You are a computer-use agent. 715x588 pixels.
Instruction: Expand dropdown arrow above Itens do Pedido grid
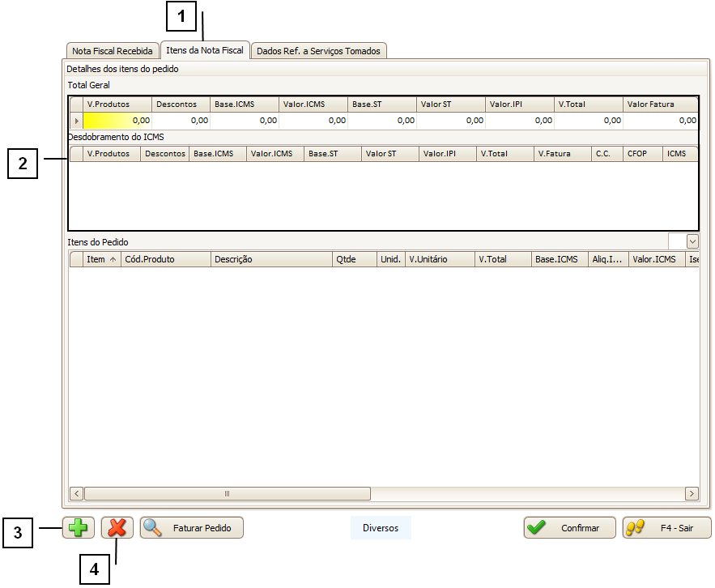[x=692, y=241]
